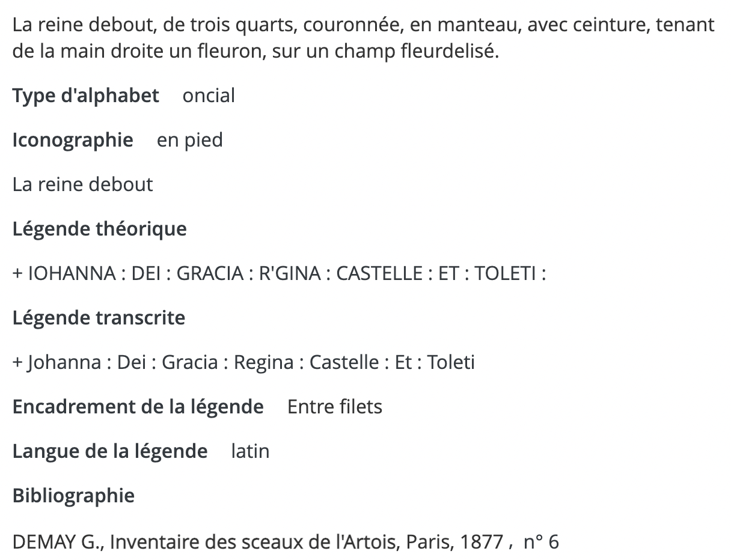Viewport: 731px width, 560px height.
Task: Click "Paris, 1877" in the citation
Action: [x=454, y=543]
